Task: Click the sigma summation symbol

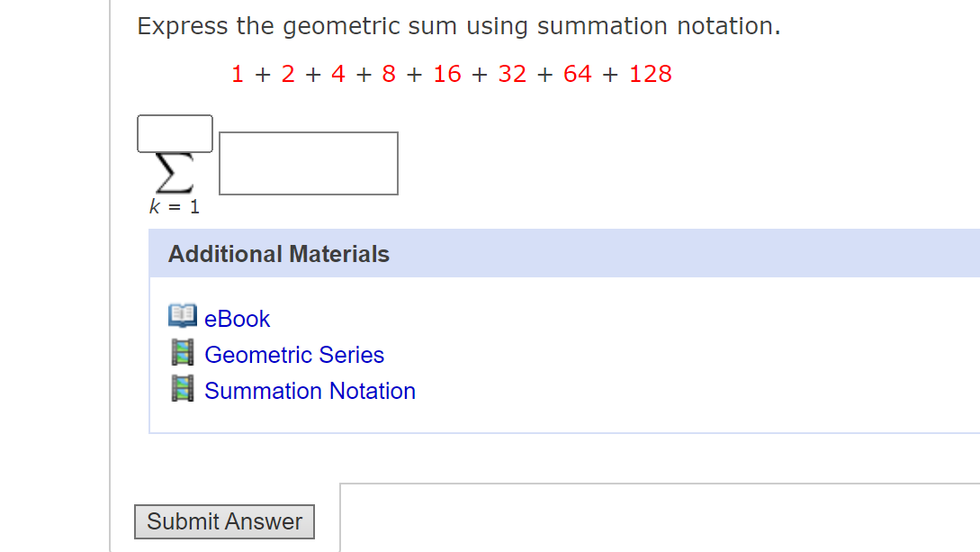Action: (x=174, y=171)
